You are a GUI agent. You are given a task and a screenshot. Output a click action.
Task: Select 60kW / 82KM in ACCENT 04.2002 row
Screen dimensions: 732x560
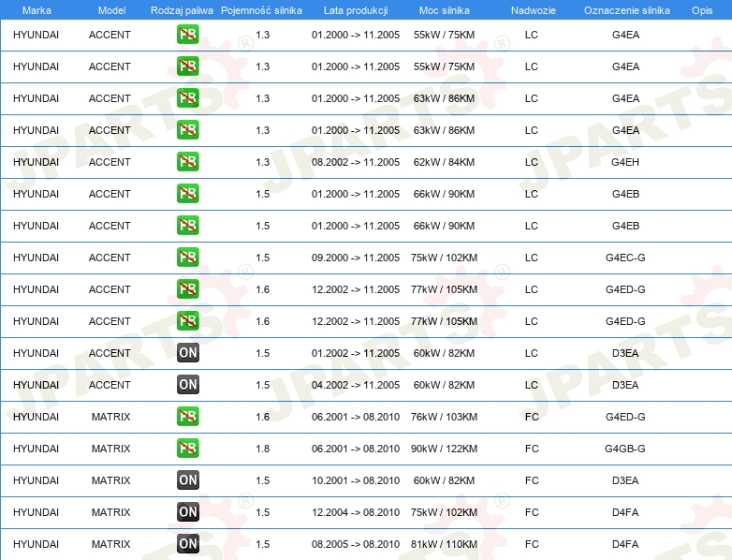(444, 385)
